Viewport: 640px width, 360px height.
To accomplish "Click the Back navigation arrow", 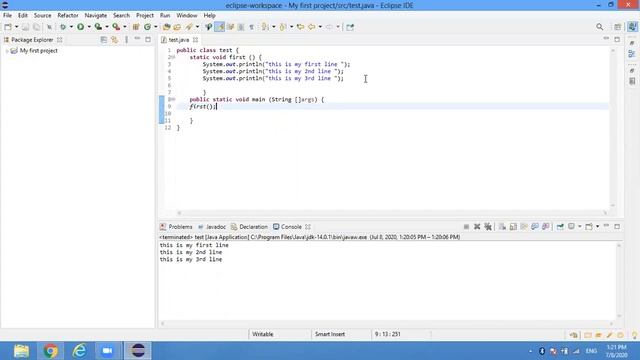I will (x=312, y=27).
